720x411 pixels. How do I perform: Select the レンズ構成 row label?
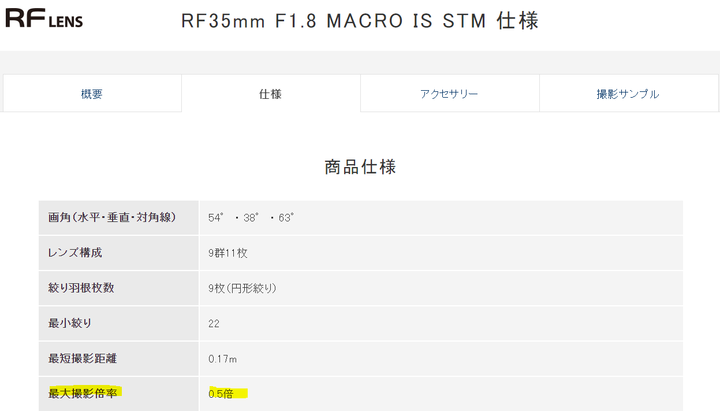pos(75,253)
